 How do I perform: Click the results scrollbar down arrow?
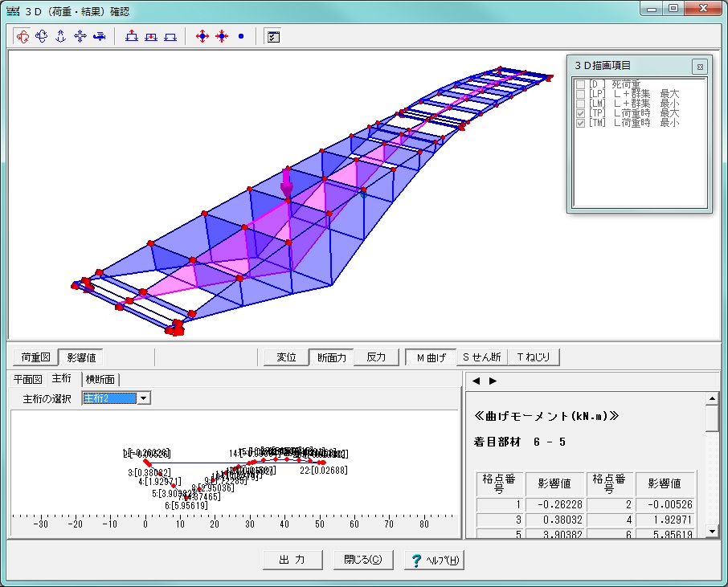tap(712, 531)
